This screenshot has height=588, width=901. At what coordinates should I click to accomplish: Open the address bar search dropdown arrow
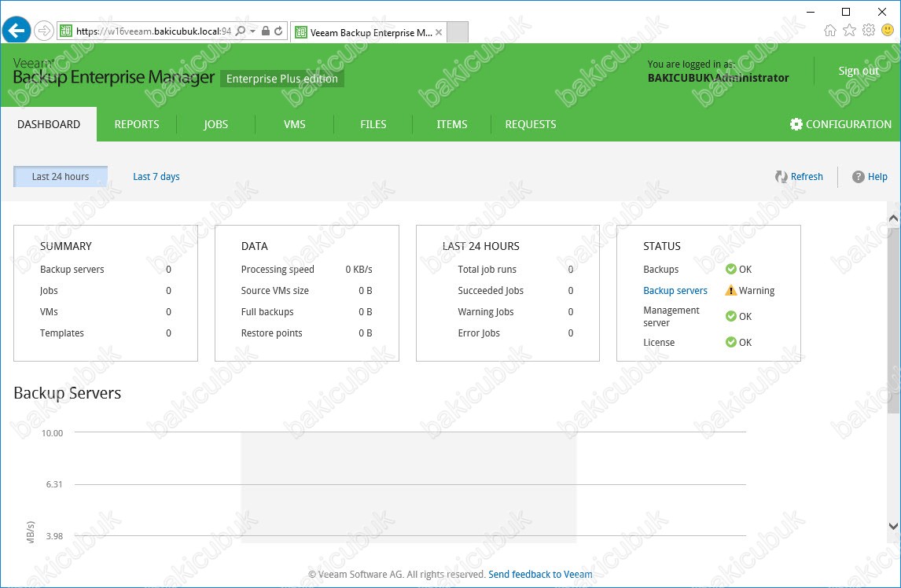click(252, 31)
